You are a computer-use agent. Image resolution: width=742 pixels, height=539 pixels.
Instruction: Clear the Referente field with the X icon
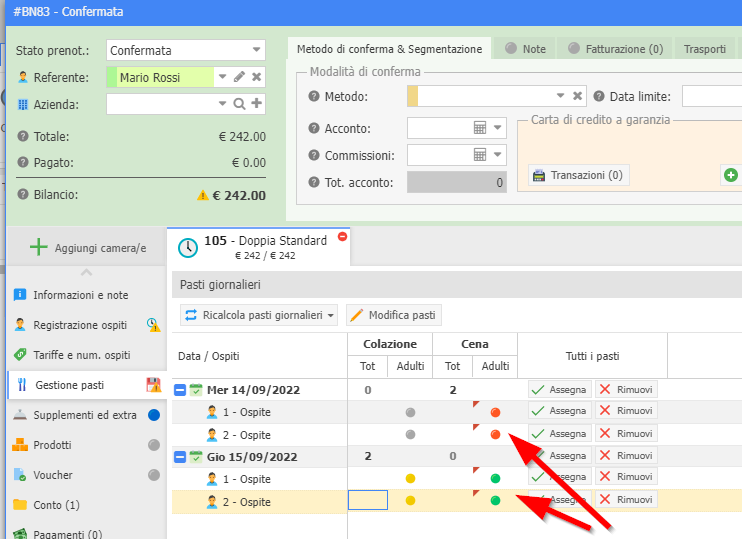tap(256, 77)
